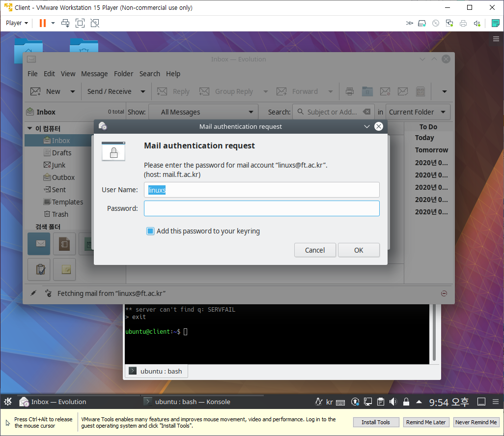Select the Templates folder
Screen dimensions: 504x436
pos(63,202)
